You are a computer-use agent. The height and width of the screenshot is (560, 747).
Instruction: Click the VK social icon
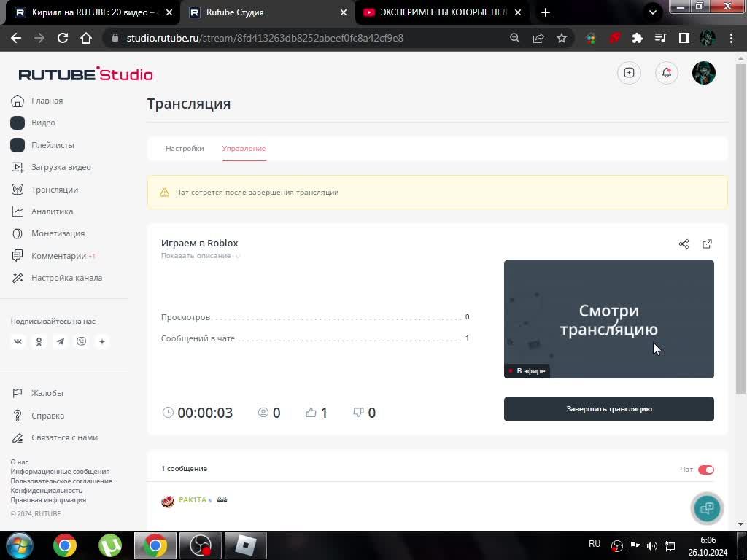tap(18, 341)
